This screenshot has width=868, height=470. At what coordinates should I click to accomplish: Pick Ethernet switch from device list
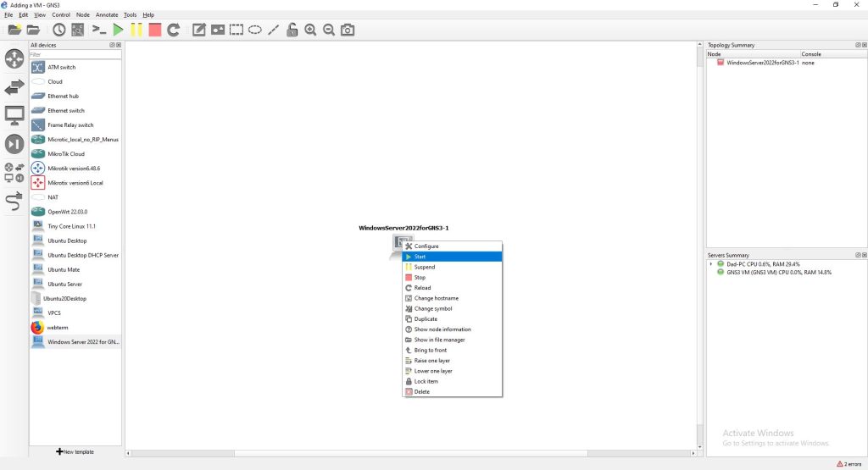[x=66, y=111]
